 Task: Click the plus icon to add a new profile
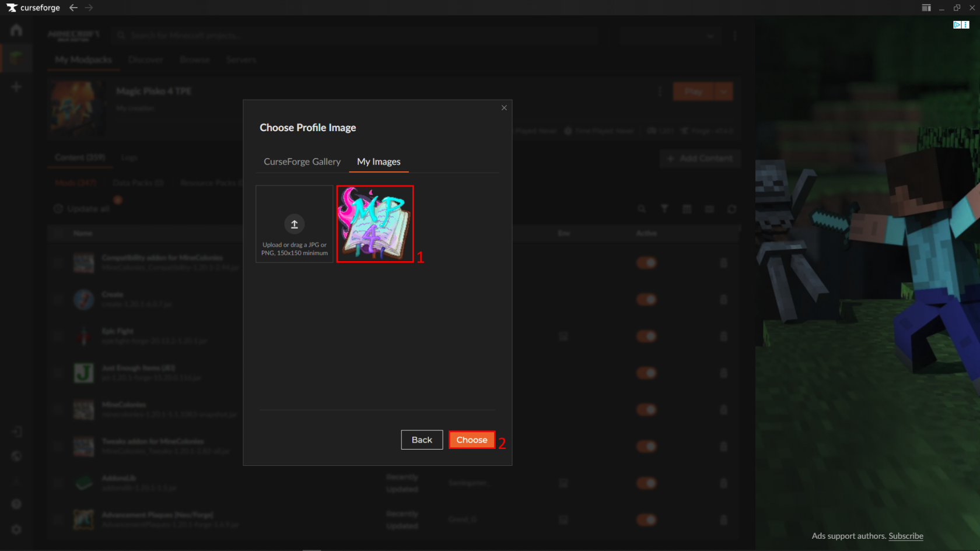coord(16,86)
